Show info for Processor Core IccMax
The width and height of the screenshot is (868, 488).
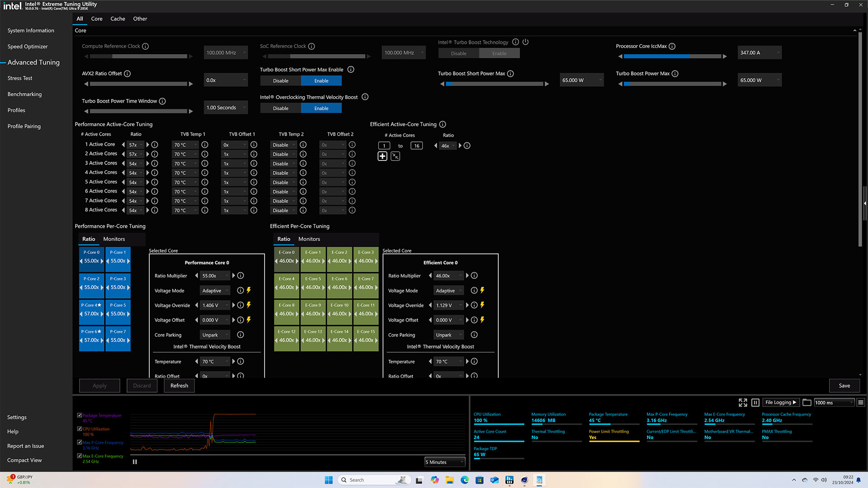pyautogui.click(x=672, y=47)
